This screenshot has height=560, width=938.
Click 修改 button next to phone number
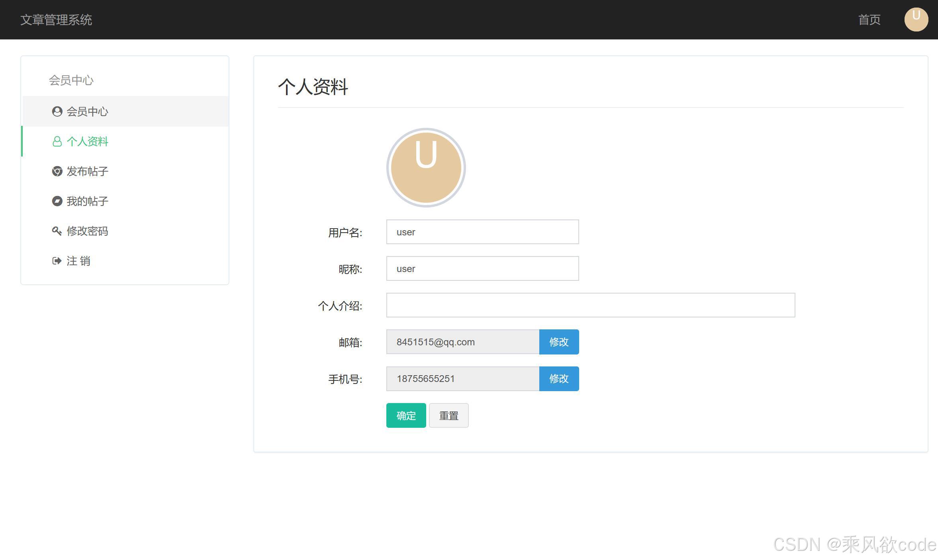click(558, 378)
